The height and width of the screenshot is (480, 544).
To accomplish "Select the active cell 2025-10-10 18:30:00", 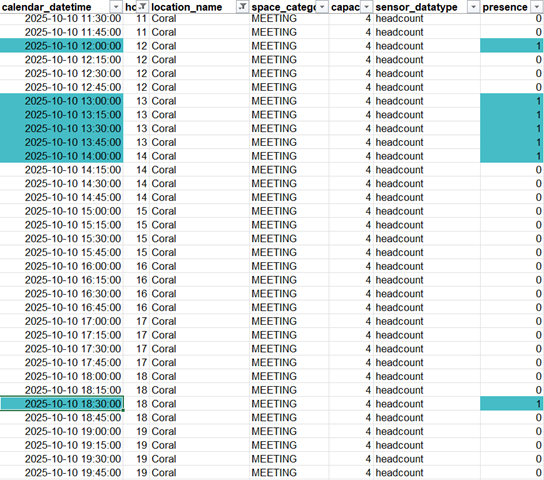I will pyautogui.click(x=61, y=404).
